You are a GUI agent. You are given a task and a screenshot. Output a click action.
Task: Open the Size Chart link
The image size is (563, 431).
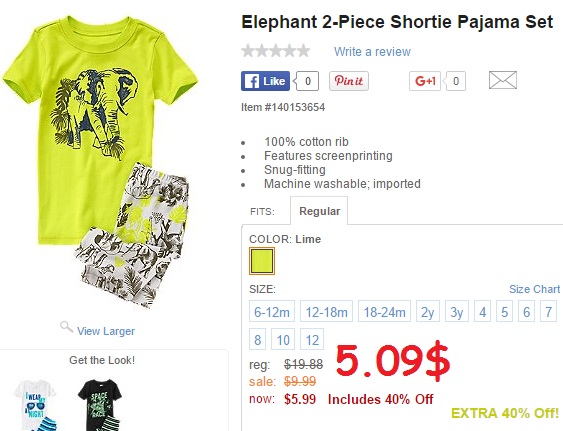(534, 289)
